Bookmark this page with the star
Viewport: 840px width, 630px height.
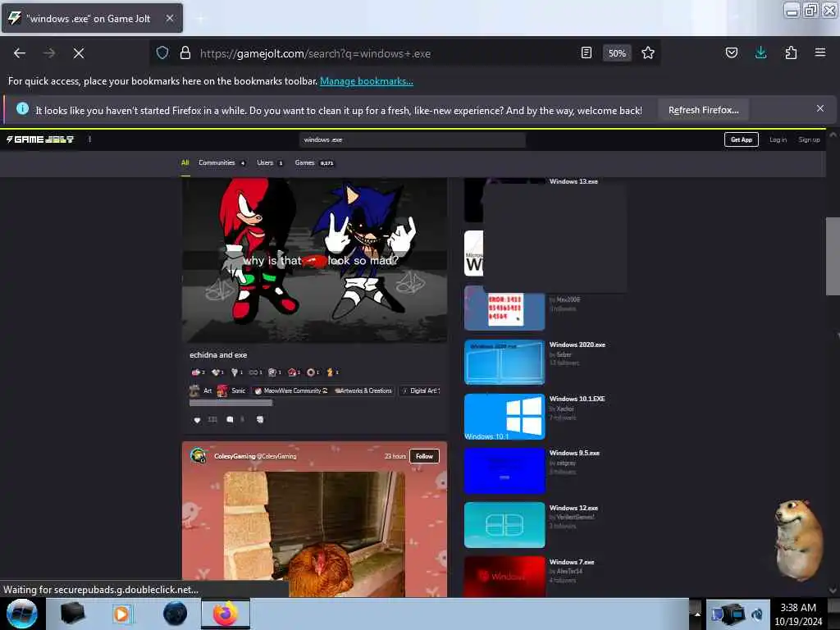click(648, 53)
